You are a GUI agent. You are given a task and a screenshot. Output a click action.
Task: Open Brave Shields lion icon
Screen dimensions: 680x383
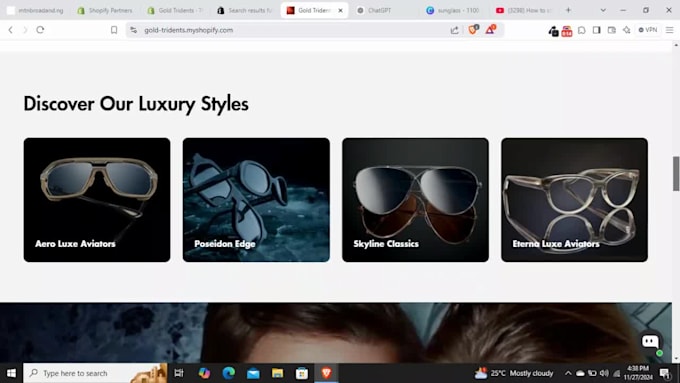[x=473, y=29]
